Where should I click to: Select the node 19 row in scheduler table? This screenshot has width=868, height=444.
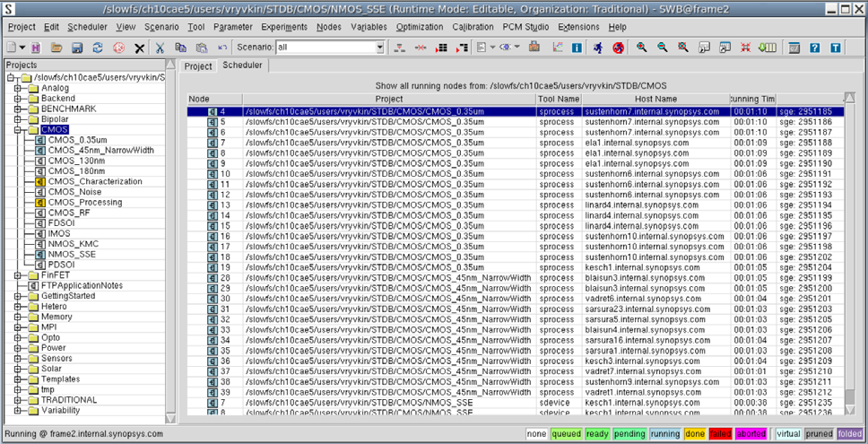tap(359, 267)
